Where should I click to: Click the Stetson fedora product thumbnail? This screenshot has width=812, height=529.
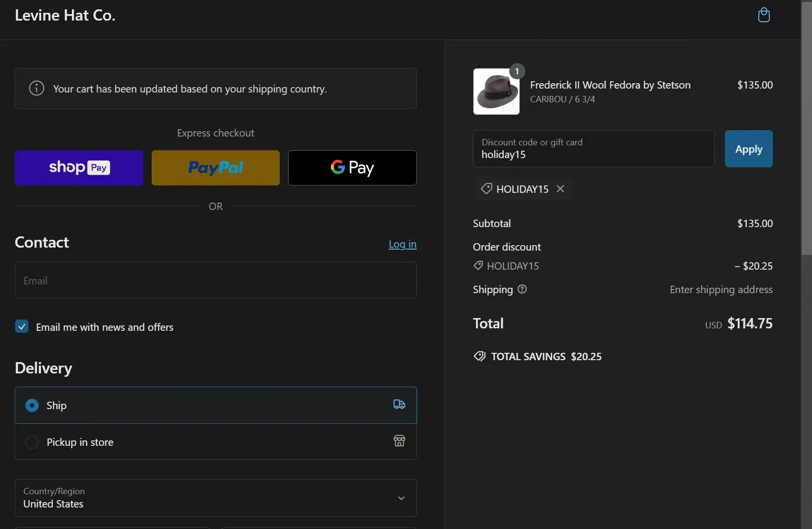coord(496,92)
